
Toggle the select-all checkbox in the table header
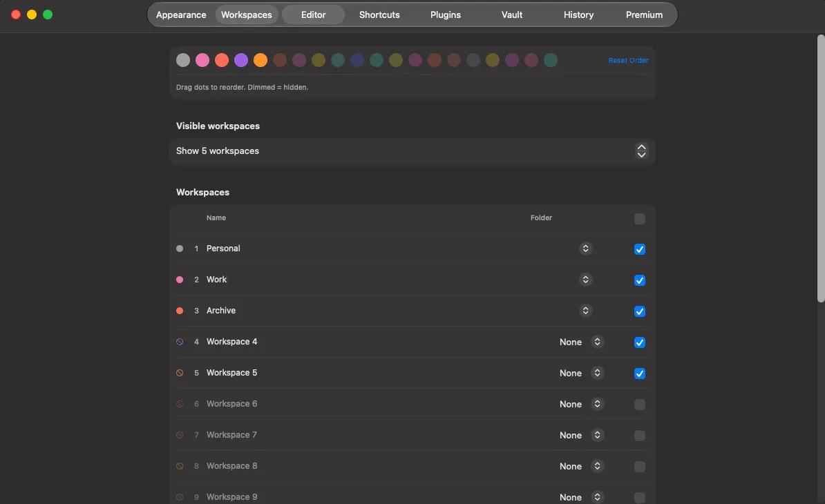[x=639, y=219]
